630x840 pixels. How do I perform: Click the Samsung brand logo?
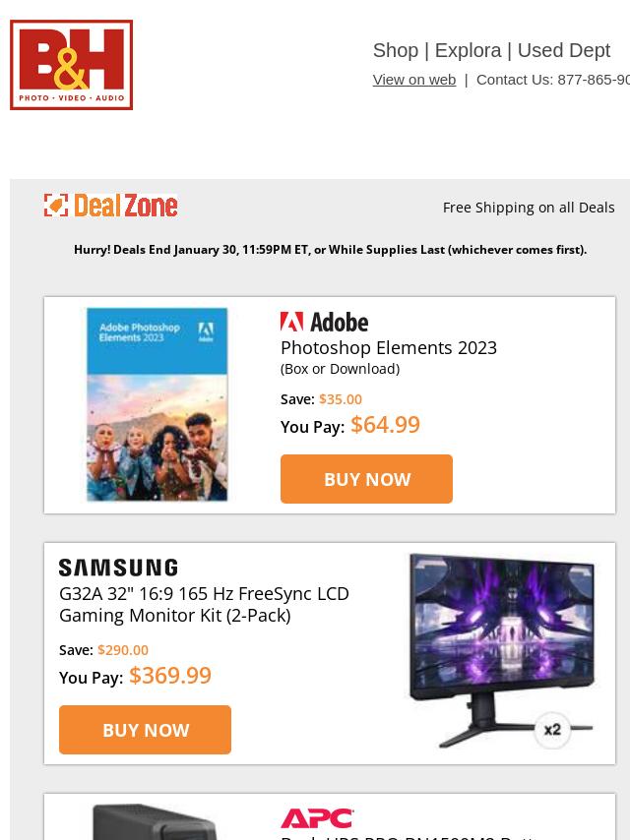point(118,568)
